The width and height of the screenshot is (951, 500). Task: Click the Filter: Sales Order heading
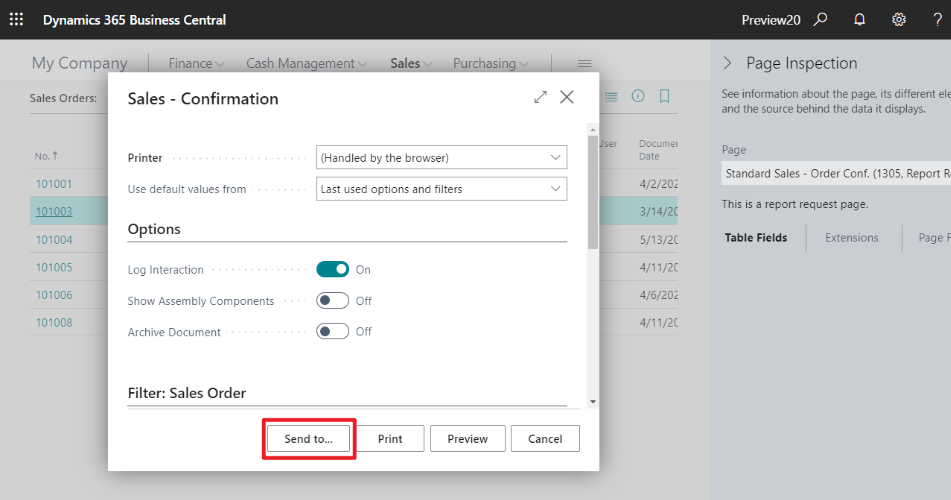coord(187,393)
